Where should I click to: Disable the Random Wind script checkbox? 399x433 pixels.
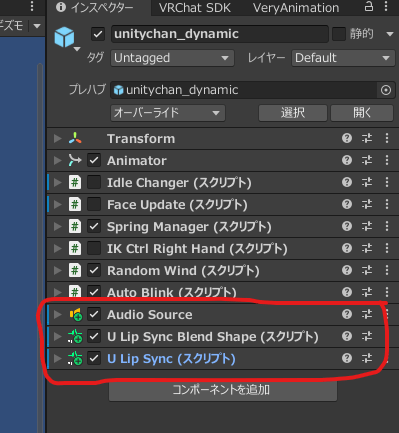[94, 270]
